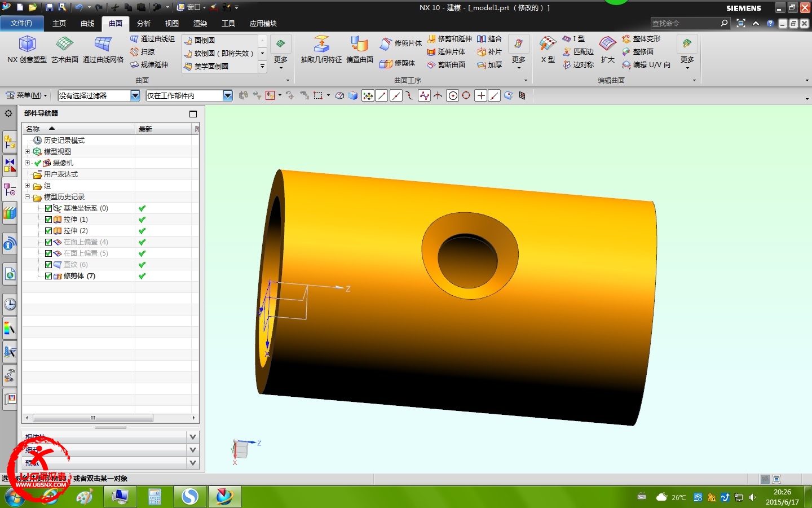Select the 艺术曲面 studio surface tool

pyautogui.click(x=65, y=49)
